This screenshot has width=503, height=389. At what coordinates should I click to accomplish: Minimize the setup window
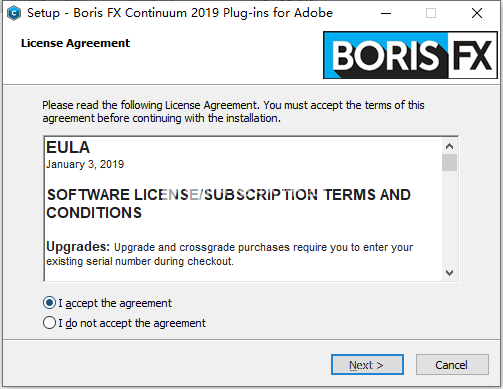coord(386,13)
